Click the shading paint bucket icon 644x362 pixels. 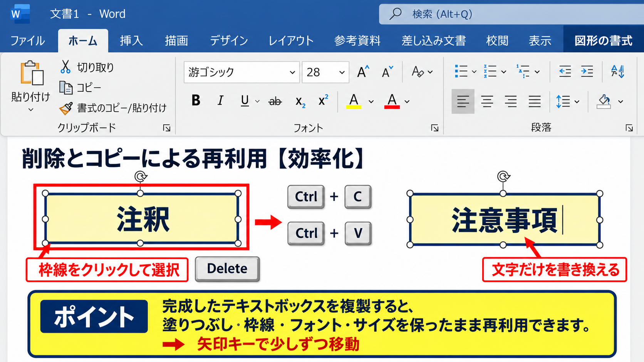(604, 102)
